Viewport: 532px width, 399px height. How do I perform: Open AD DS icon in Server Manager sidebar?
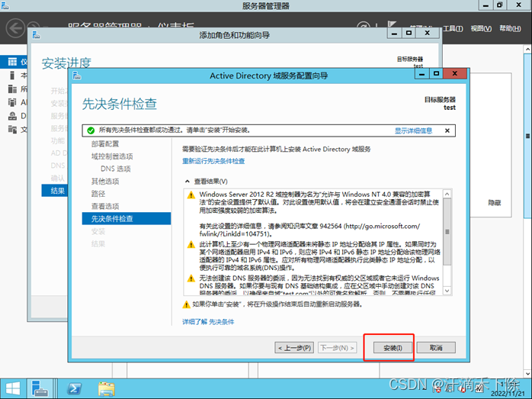(x=12, y=102)
